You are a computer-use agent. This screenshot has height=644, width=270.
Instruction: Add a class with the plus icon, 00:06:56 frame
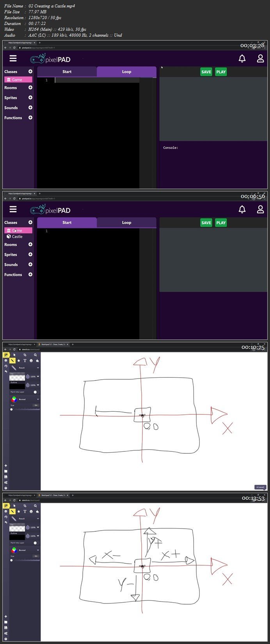tap(30, 223)
